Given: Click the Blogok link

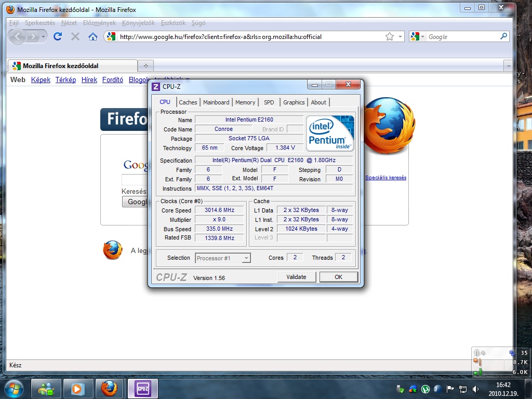Looking at the screenshot, I should click(138, 79).
